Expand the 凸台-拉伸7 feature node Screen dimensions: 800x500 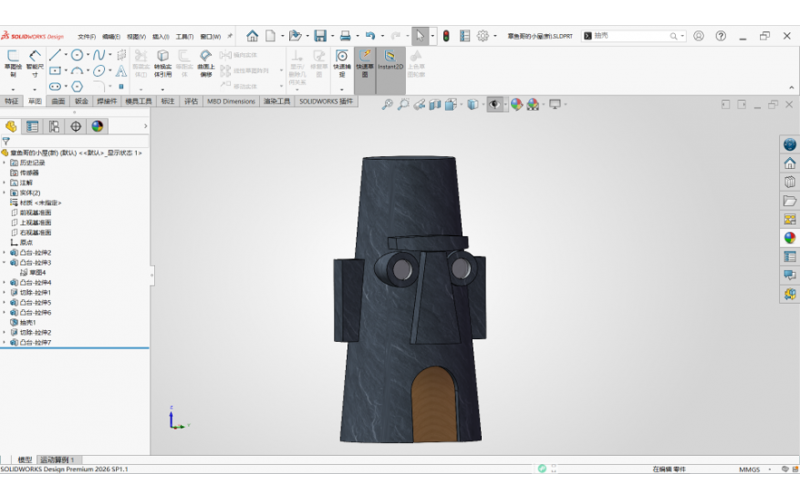(x=4, y=343)
